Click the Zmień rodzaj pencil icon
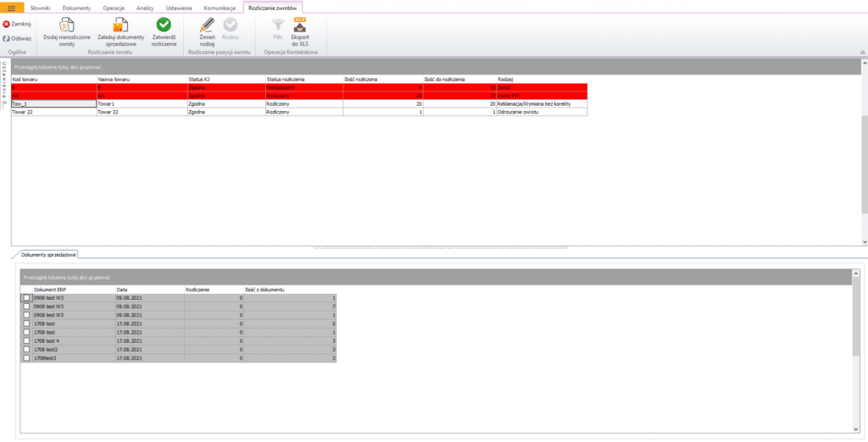This screenshot has width=868, height=442. 207,25
